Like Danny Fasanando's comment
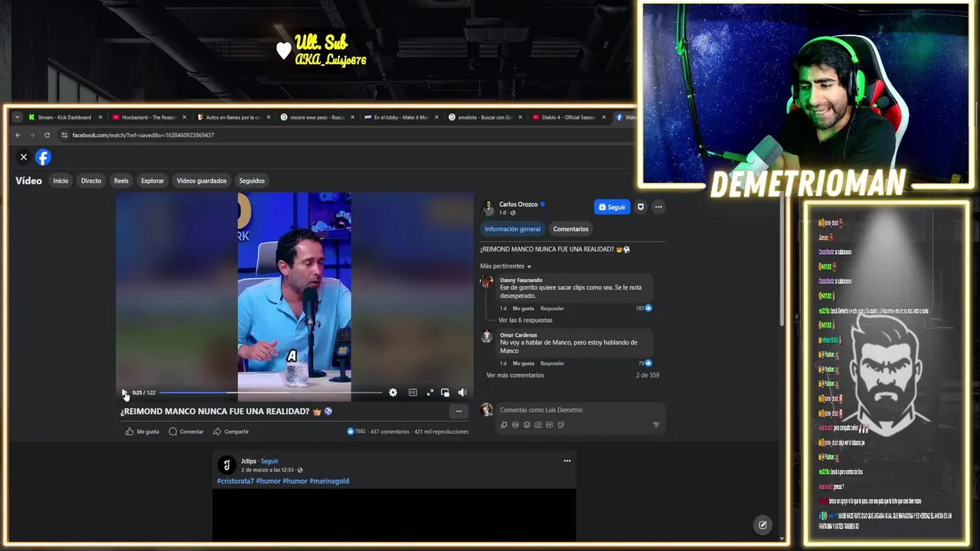Screen dimensions: 980x551 coord(524,308)
